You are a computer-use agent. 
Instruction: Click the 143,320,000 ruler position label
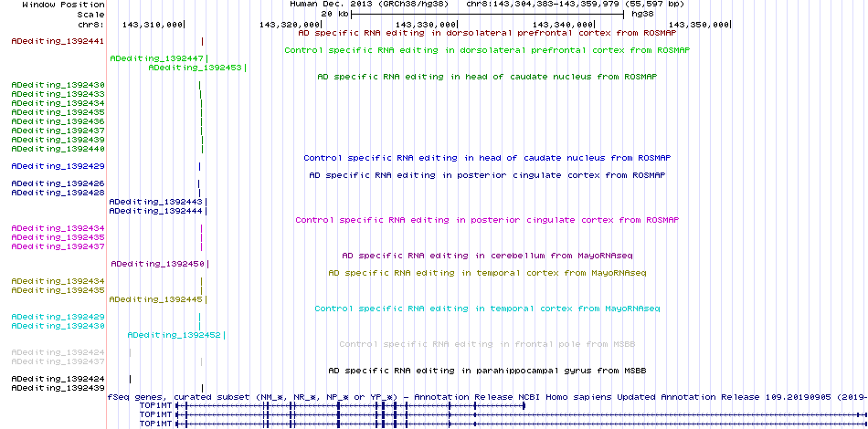pos(289,25)
